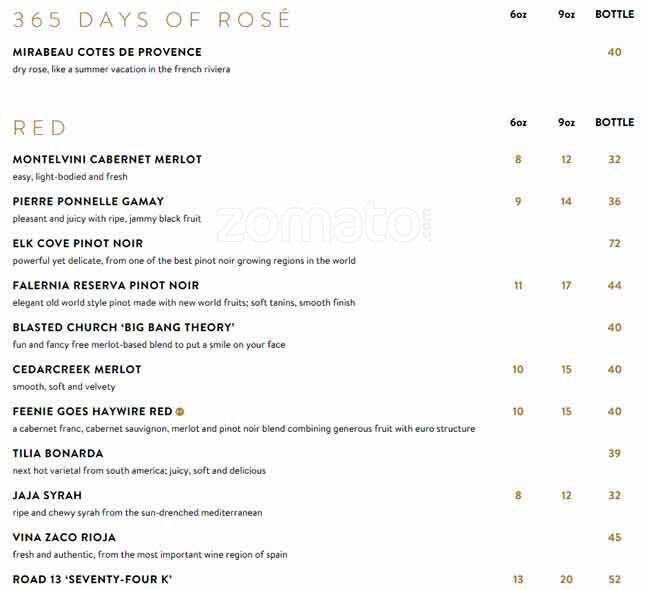Click Blasted Church 'Big Bang Theory' name
The height and width of the screenshot is (590, 650).
[123, 328]
